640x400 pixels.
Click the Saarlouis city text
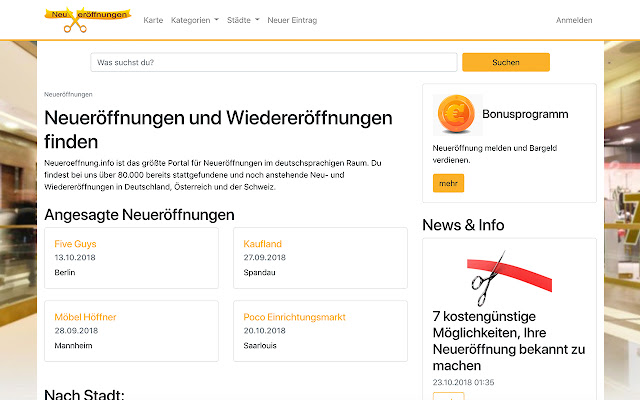(x=260, y=345)
